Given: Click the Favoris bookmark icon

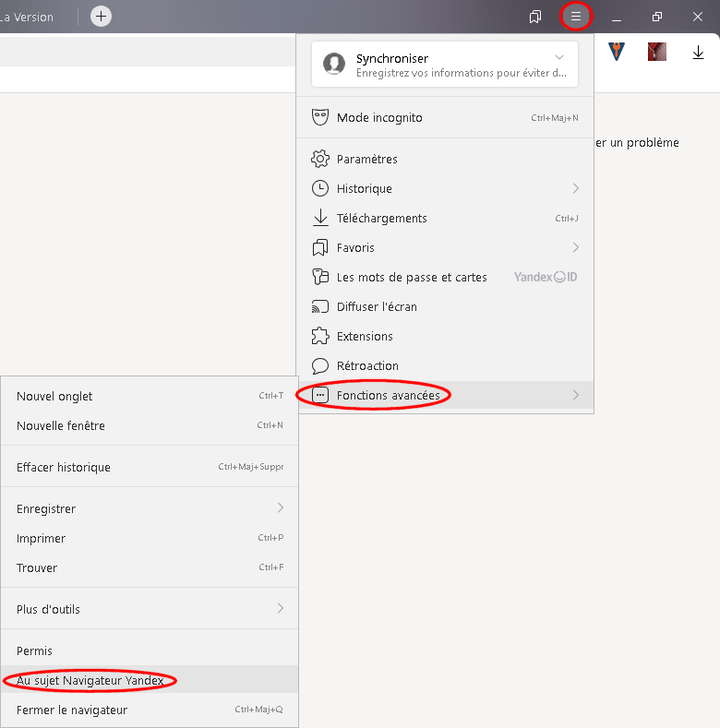Looking at the screenshot, I should pyautogui.click(x=320, y=247).
